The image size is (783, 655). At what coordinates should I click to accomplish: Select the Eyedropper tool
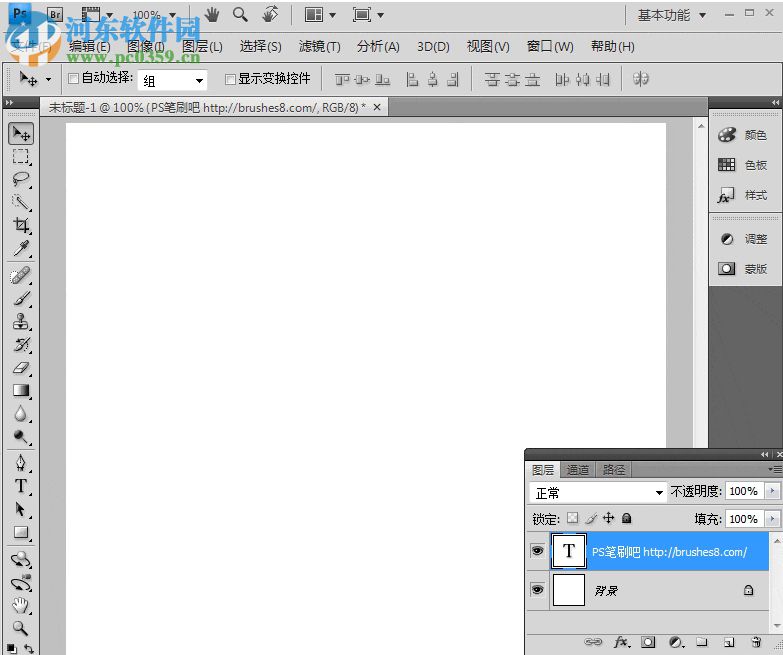coord(21,249)
